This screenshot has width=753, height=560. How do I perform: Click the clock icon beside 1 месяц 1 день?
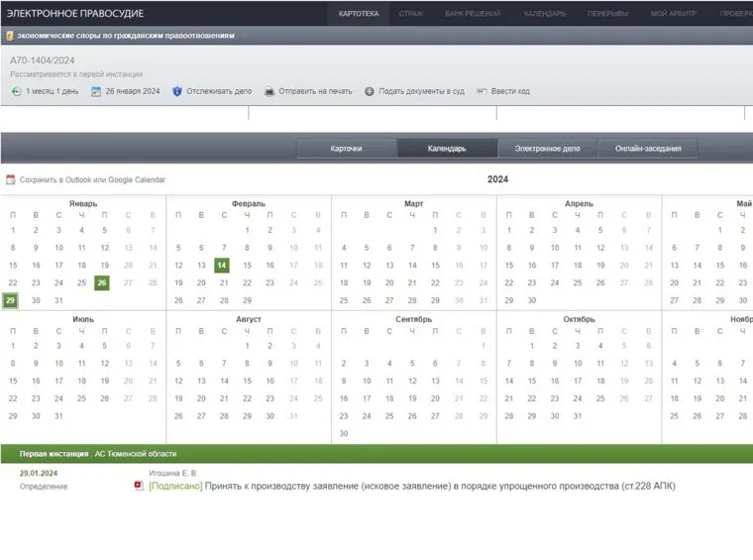click(x=16, y=91)
